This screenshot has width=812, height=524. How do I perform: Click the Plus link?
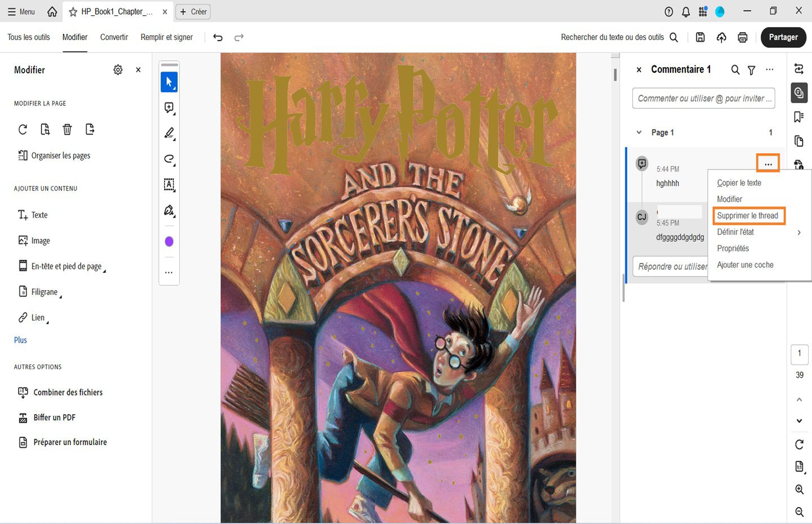coord(20,340)
